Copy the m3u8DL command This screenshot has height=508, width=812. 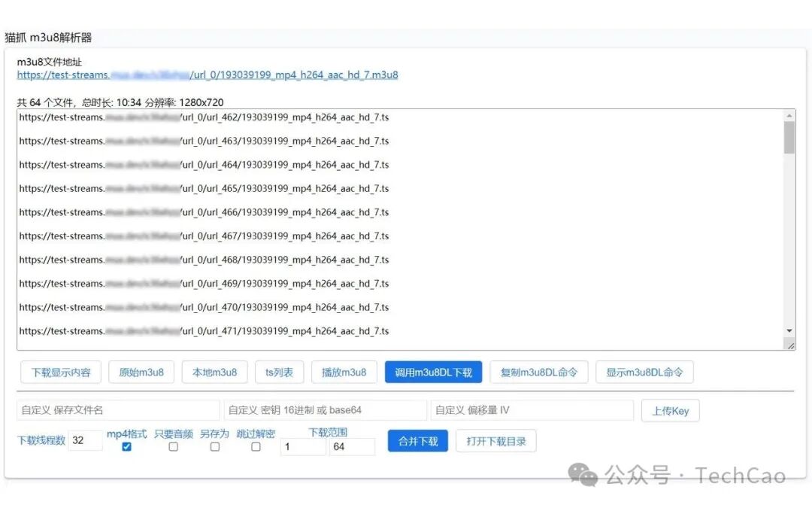click(x=539, y=373)
